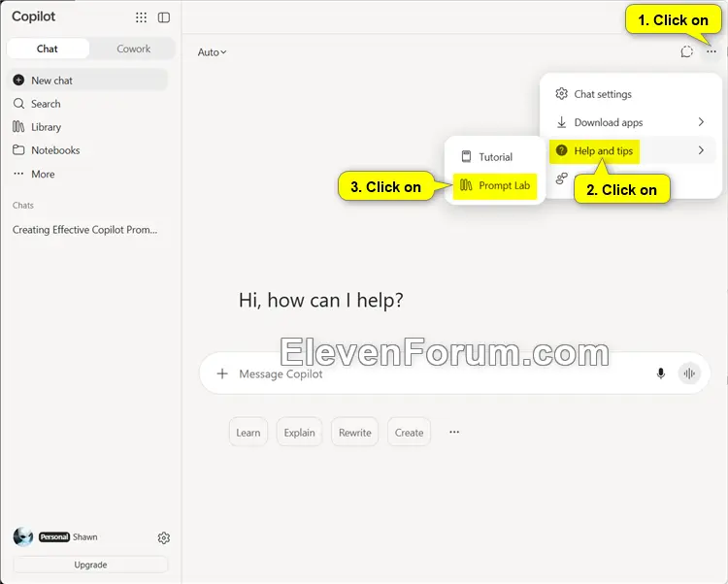Open Help and tips submenu
Viewport: 728px width, 584px height.
pyautogui.click(x=632, y=150)
